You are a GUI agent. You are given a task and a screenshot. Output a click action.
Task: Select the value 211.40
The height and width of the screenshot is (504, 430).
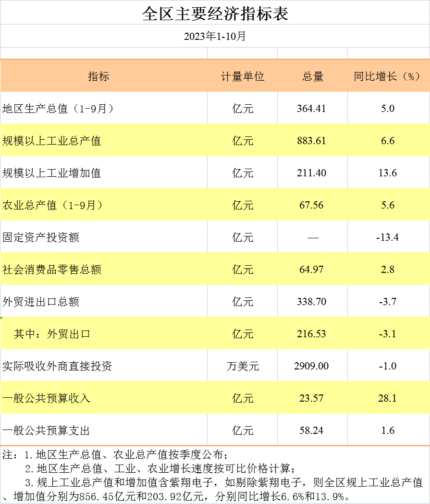(x=311, y=173)
